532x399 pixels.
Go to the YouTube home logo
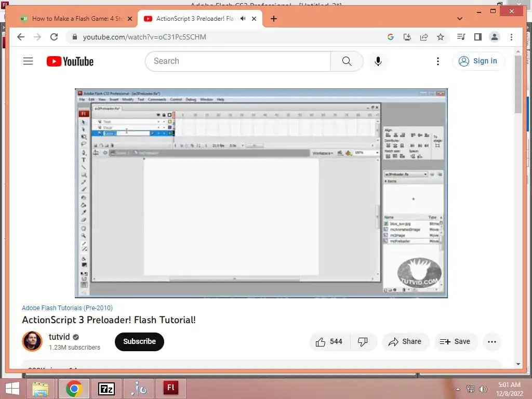[x=70, y=61]
